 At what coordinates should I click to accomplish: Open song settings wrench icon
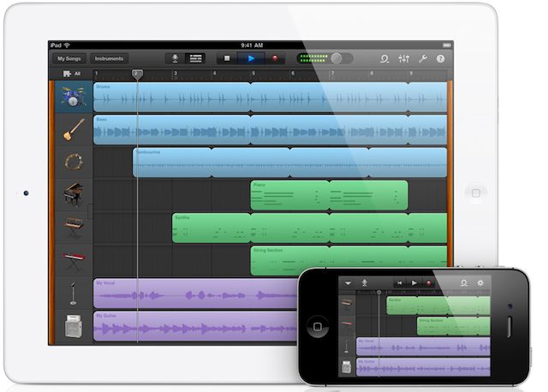coord(423,59)
